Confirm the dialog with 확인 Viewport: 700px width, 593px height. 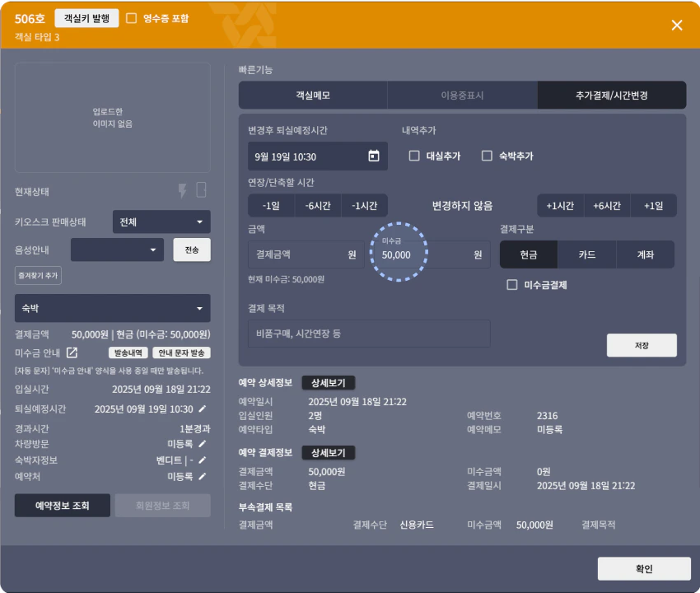(x=644, y=568)
